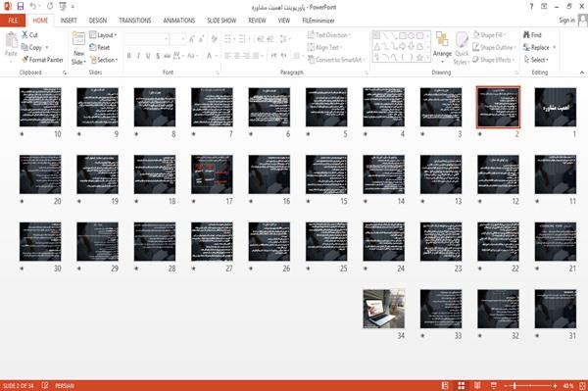Click the Sign in link
The height and width of the screenshot is (391, 588).
pos(566,21)
